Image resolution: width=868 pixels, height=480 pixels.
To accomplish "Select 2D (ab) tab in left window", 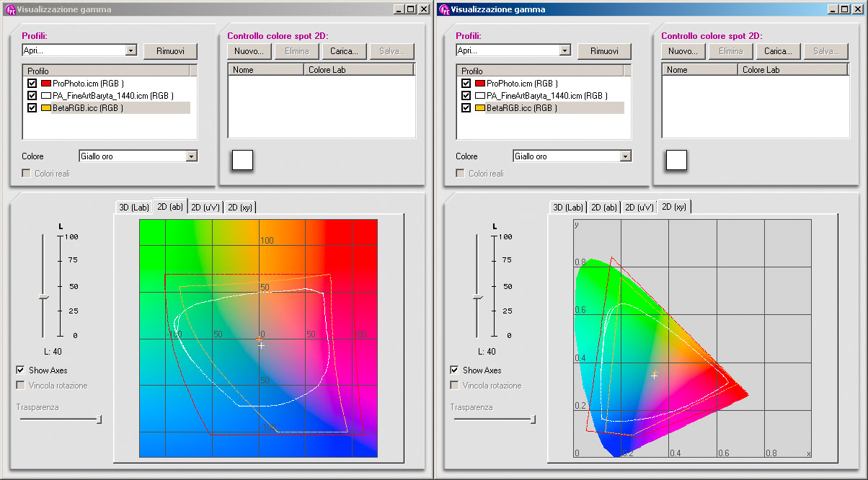I will tap(170, 206).
